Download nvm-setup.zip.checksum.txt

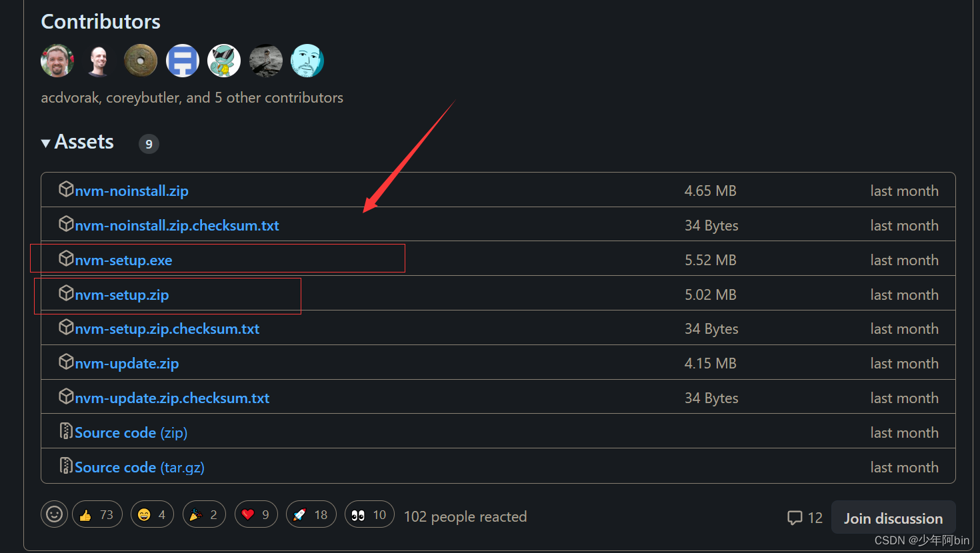click(x=167, y=328)
